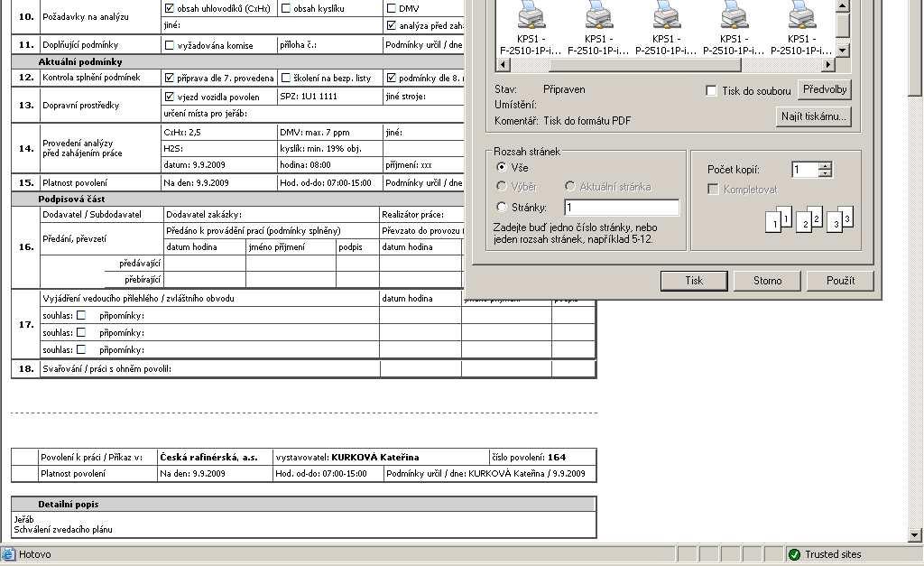Click printer list scroll-right arrow
The width and height of the screenshot is (924, 566).
point(828,64)
